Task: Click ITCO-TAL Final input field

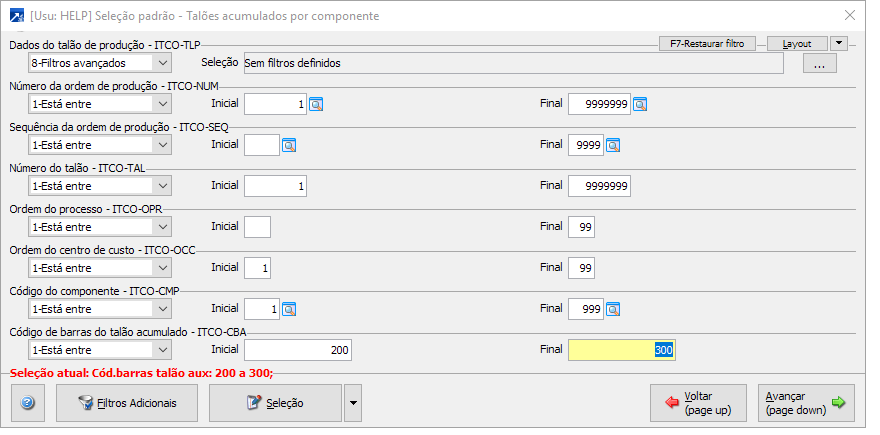Action: click(599, 186)
